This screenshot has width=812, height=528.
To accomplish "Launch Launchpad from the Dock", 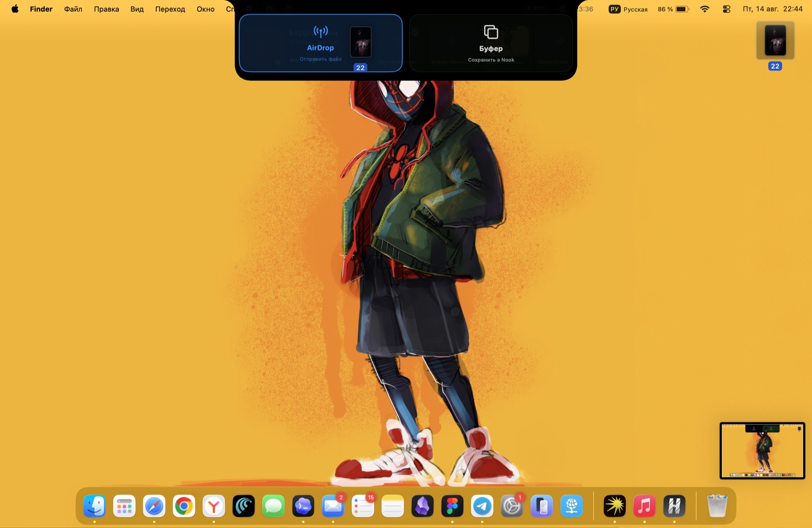I will (125, 506).
